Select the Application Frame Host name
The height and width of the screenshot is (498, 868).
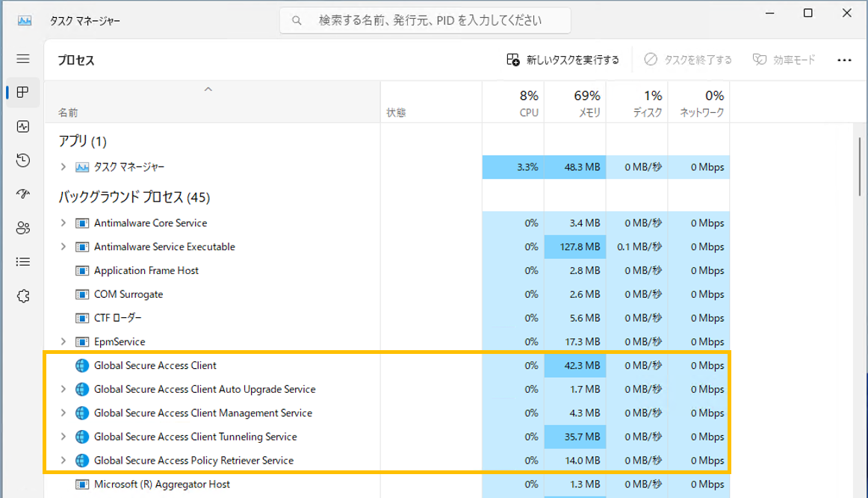pyautogui.click(x=146, y=270)
